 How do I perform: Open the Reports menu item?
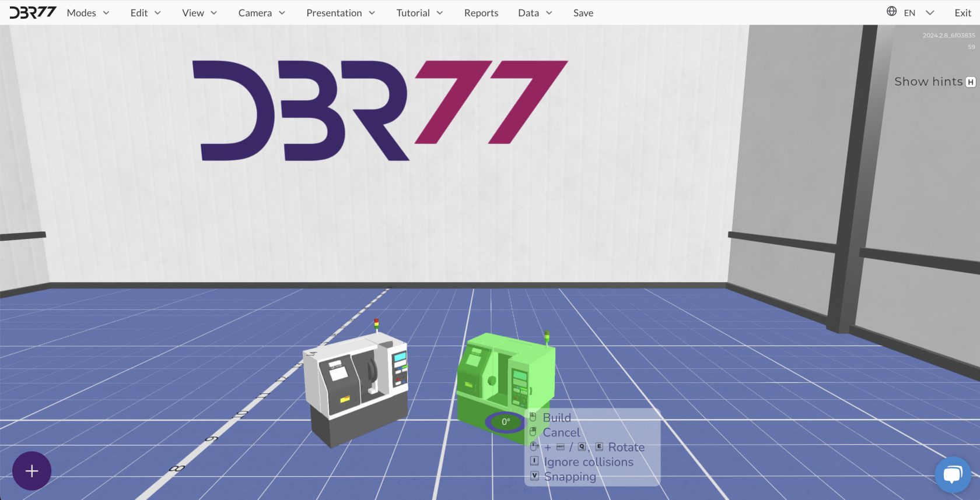pos(481,13)
